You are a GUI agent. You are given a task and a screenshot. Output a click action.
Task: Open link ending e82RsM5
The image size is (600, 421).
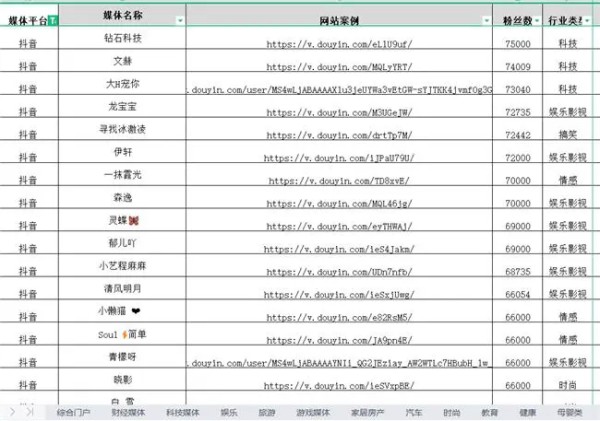(x=339, y=317)
